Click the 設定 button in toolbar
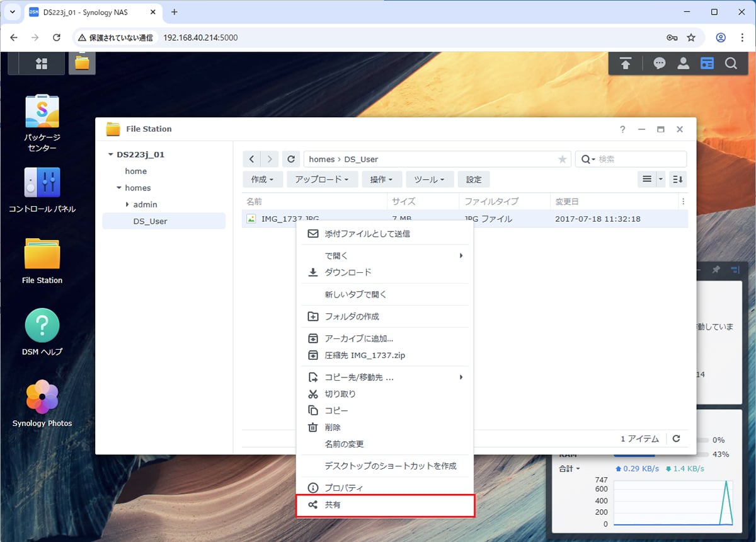The image size is (756, 542). tap(474, 180)
